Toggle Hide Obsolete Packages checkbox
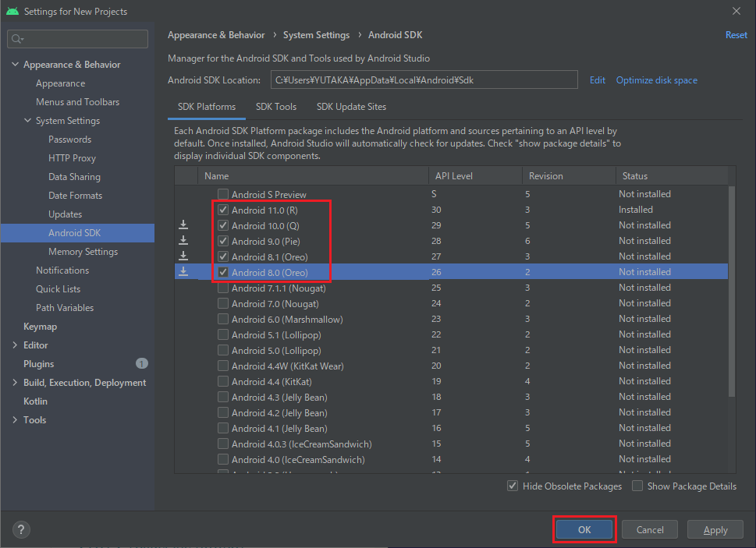 pyautogui.click(x=513, y=486)
